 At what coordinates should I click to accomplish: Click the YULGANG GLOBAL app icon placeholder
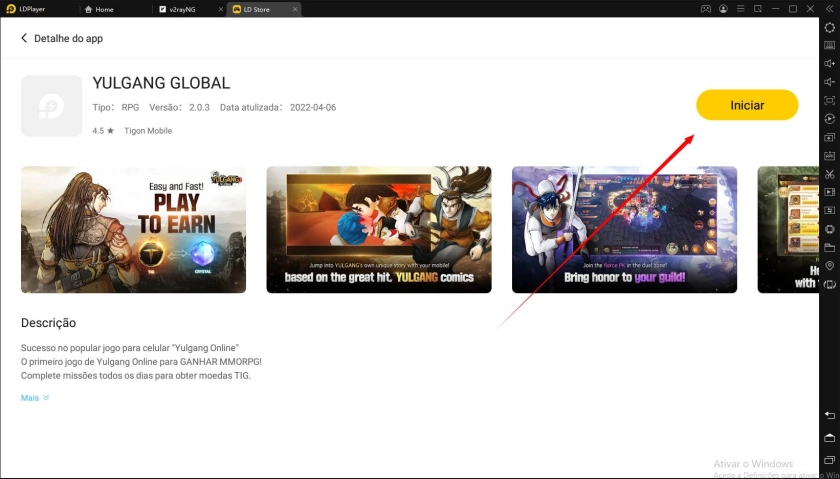click(x=51, y=106)
